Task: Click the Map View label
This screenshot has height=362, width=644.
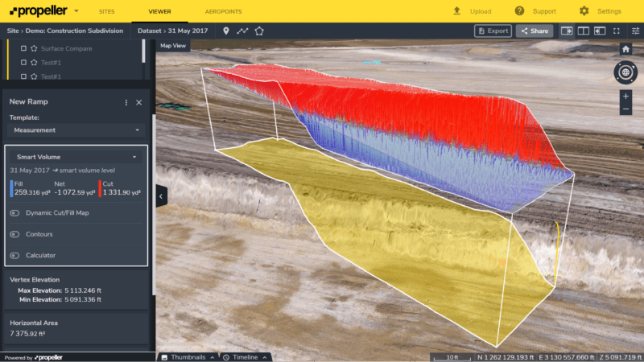Action: 173,46
